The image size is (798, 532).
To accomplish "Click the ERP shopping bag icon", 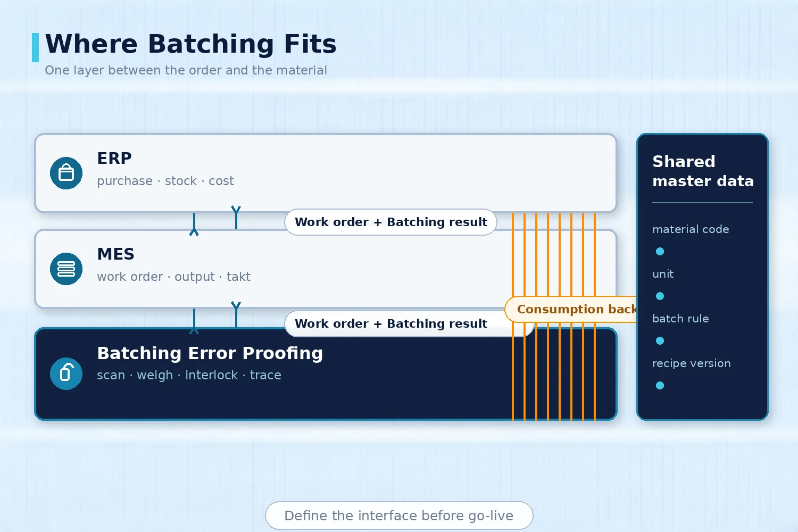I will [66, 173].
